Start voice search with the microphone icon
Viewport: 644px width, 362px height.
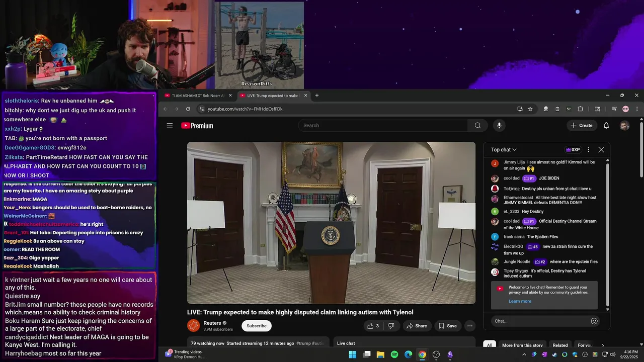(x=499, y=125)
